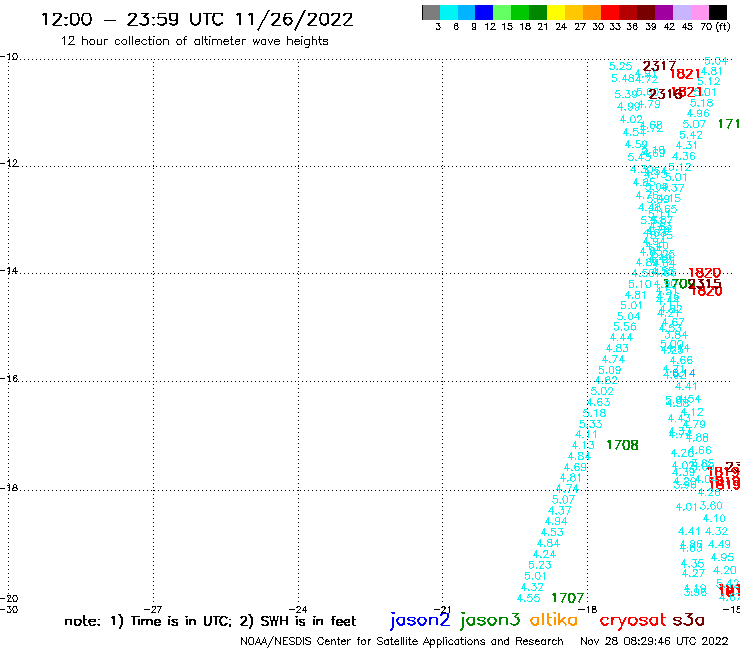The height and width of the screenshot is (650, 740).
Task: Click the wave height value '3.84'
Action: [676, 335]
